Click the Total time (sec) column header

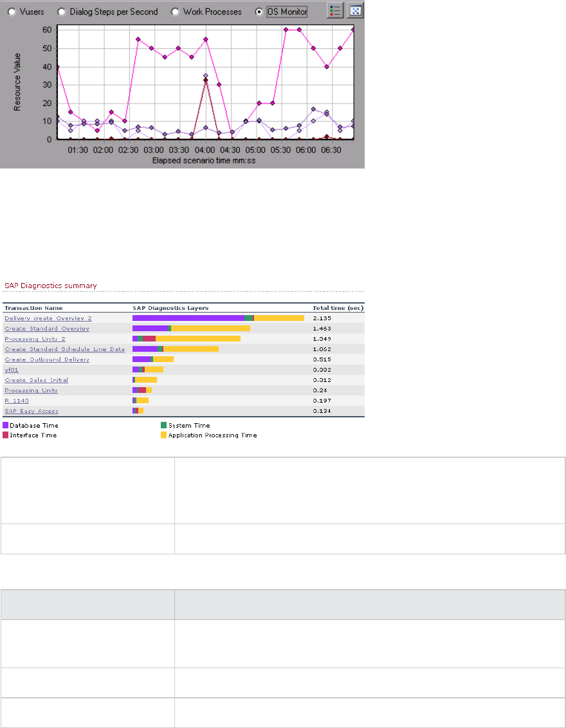coord(338,308)
